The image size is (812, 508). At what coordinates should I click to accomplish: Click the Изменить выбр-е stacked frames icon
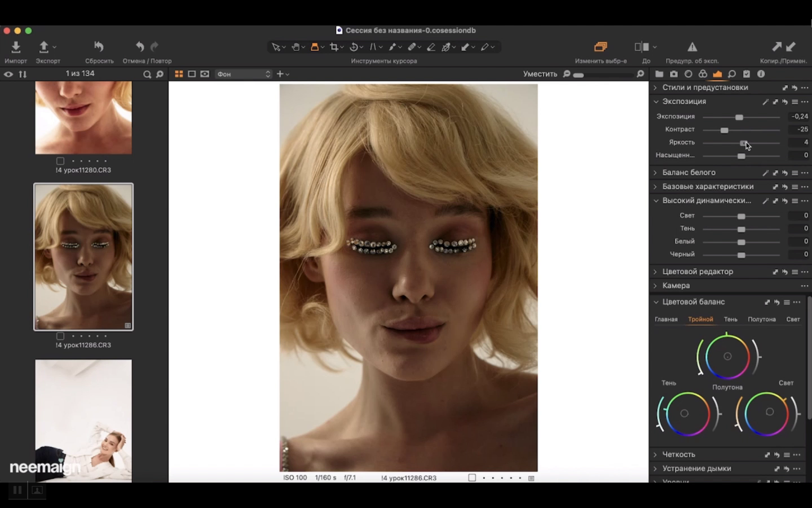pyautogui.click(x=601, y=47)
